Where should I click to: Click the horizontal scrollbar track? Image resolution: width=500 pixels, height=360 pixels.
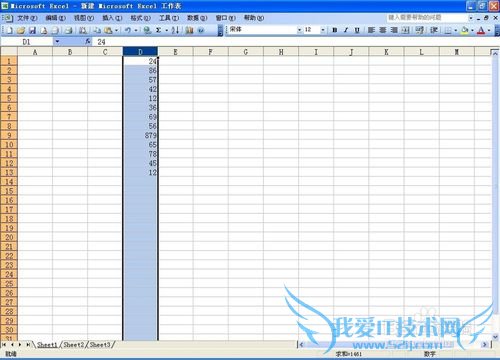click(x=393, y=345)
